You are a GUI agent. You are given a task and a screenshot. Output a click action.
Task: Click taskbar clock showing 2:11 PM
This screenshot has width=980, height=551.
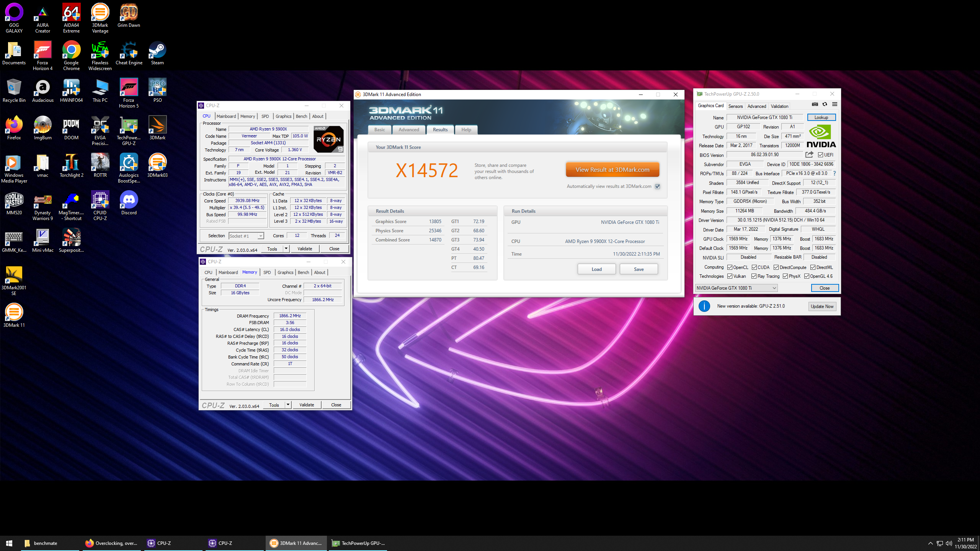(x=965, y=543)
